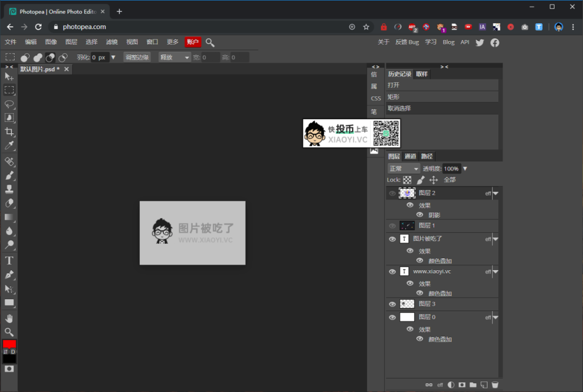Click the red 账户 button
This screenshot has height=392, width=583.
[193, 42]
